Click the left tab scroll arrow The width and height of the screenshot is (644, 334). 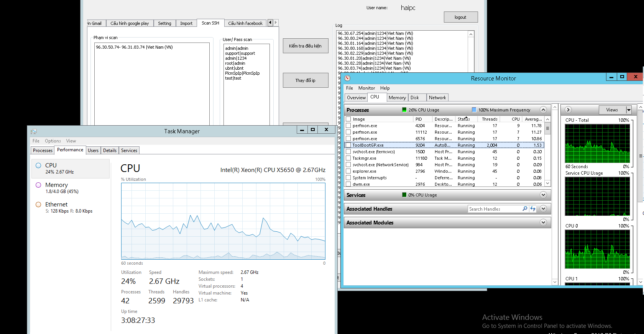point(270,23)
